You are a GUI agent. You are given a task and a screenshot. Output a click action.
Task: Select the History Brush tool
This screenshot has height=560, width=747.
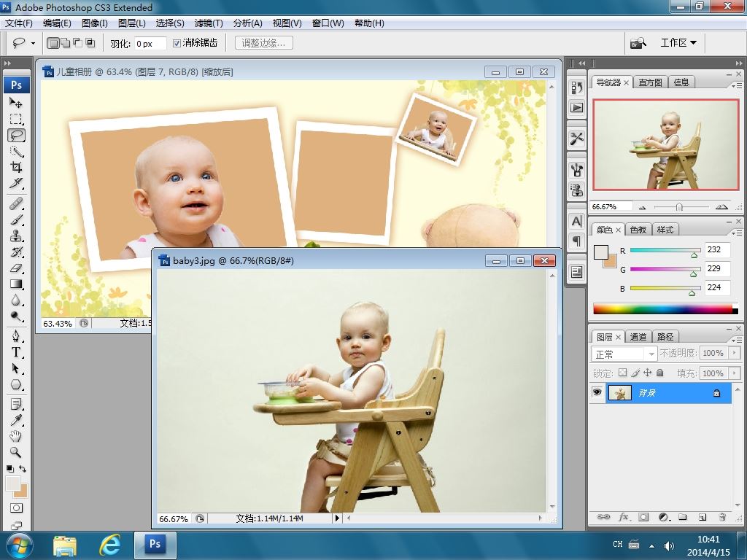pos(16,252)
